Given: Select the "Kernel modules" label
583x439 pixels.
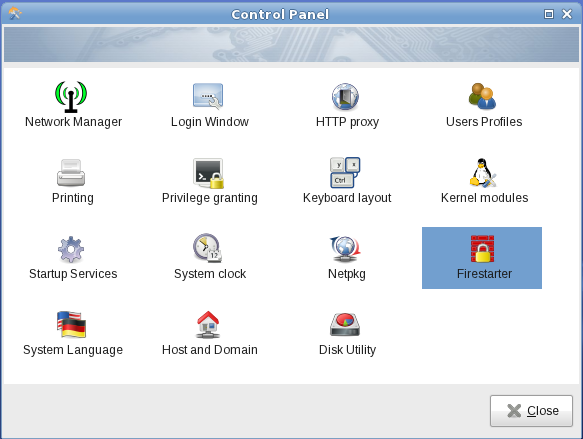Looking at the screenshot, I should pyautogui.click(x=484, y=198).
